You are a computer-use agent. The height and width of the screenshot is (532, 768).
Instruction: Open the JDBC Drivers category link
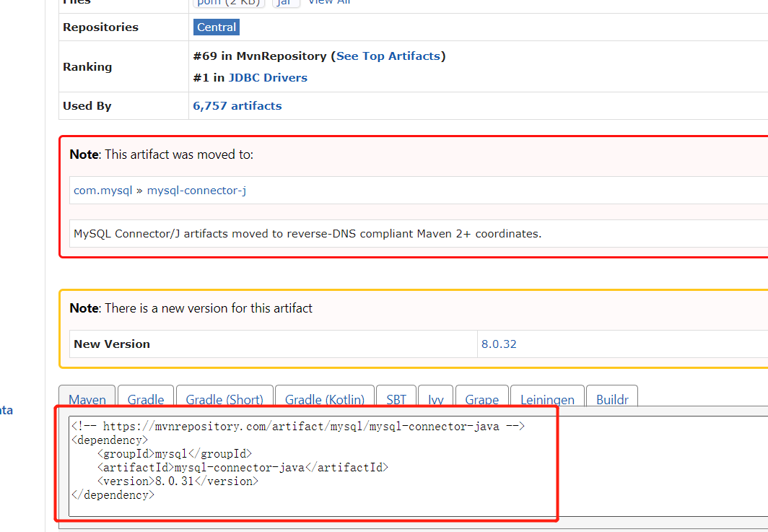(x=268, y=77)
